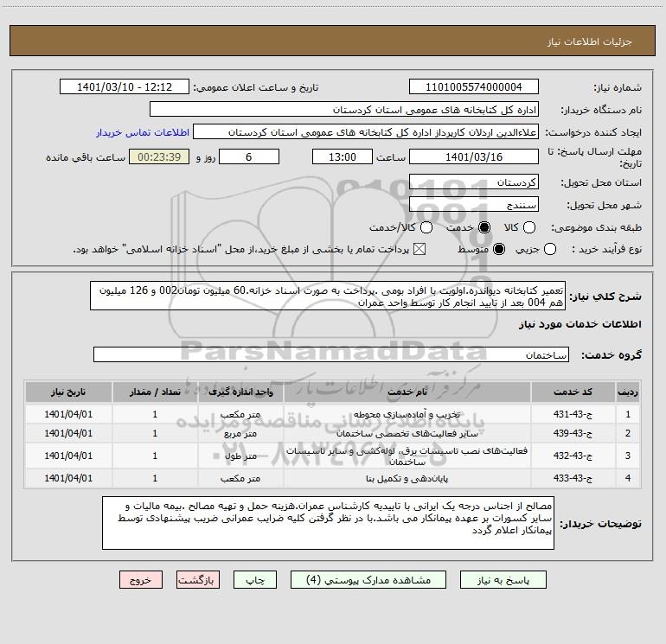This screenshot has width=666, height=644.
Task: Click the اطلاعات خدمات مورد نیاز heading
Action: click(x=580, y=324)
